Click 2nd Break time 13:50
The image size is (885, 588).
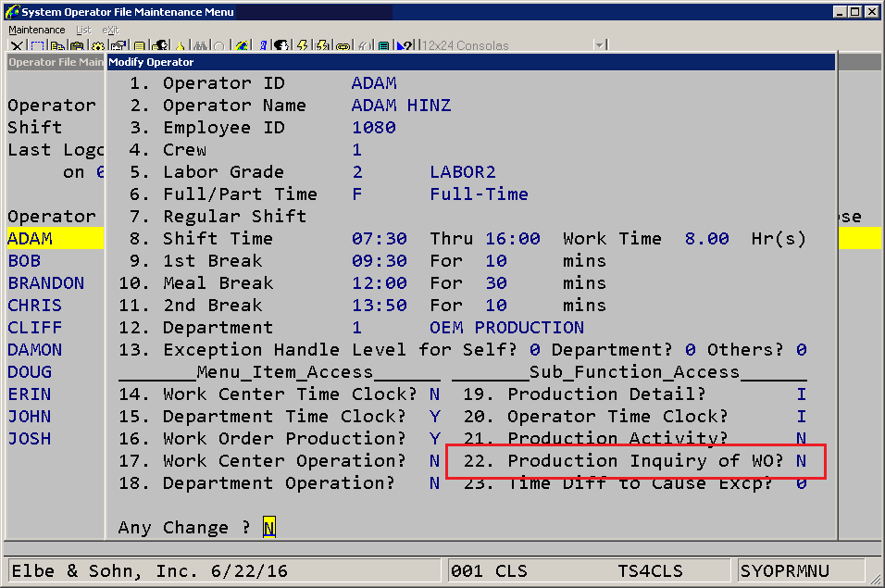[x=380, y=306]
